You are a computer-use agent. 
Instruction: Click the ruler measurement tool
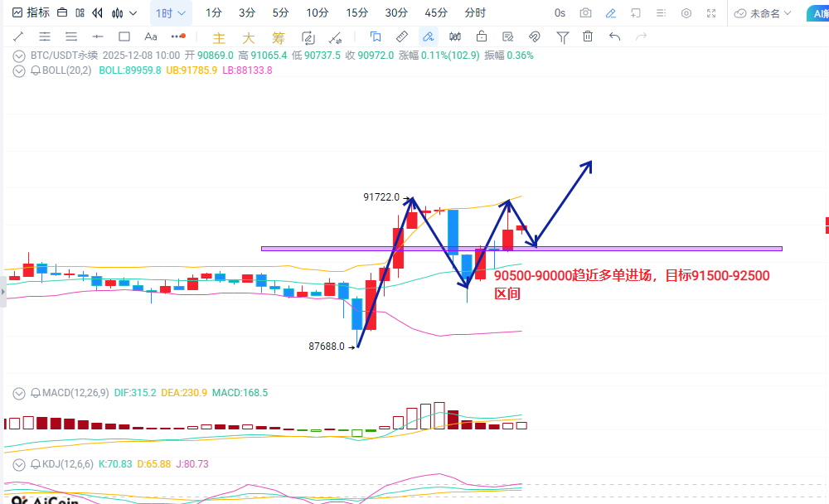click(x=401, y=36)
